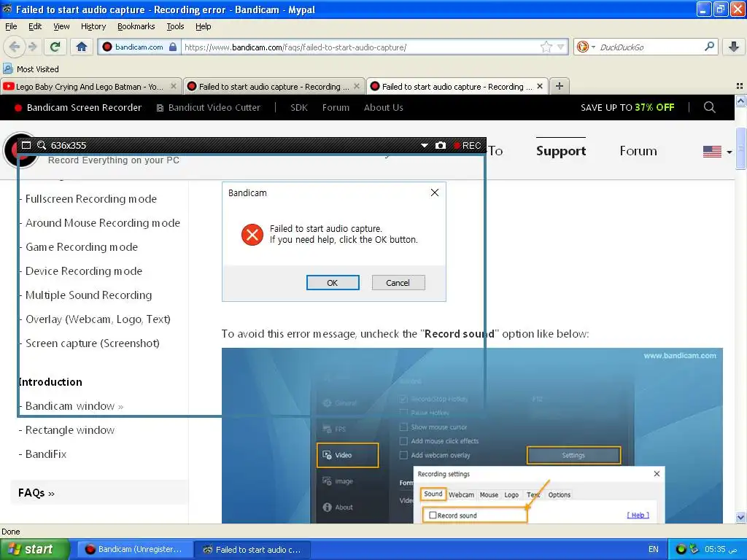This screenshot has height=560, width=747.
Task: Open the SDK link in top bar
Action: (x=299, y=108)
